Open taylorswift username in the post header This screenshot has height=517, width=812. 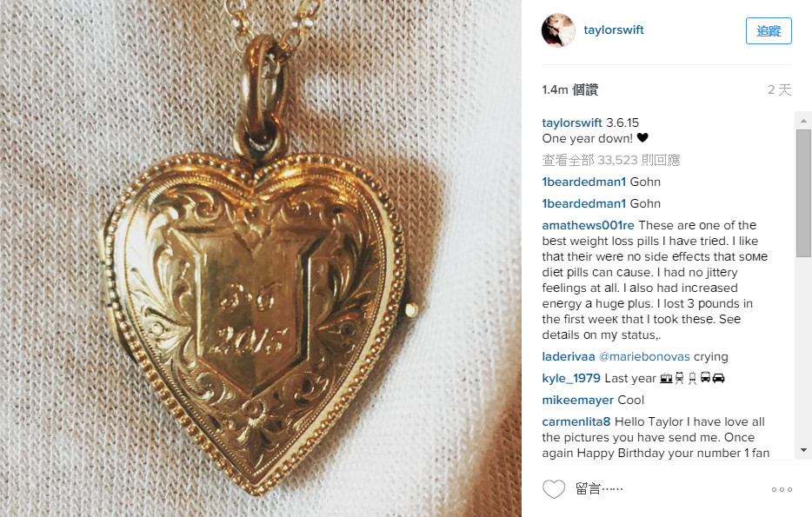pyautogui.click(x=614, y=30)
